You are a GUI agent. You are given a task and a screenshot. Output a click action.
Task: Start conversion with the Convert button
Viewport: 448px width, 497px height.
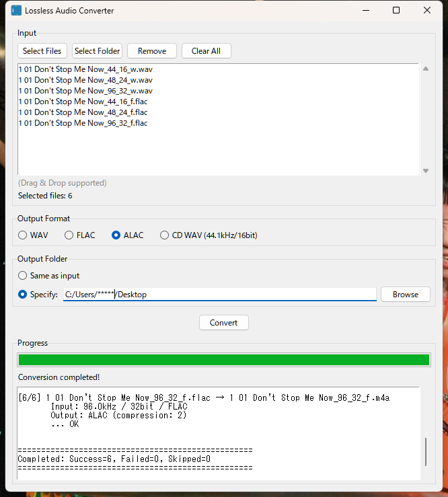[x=224, y=323]
